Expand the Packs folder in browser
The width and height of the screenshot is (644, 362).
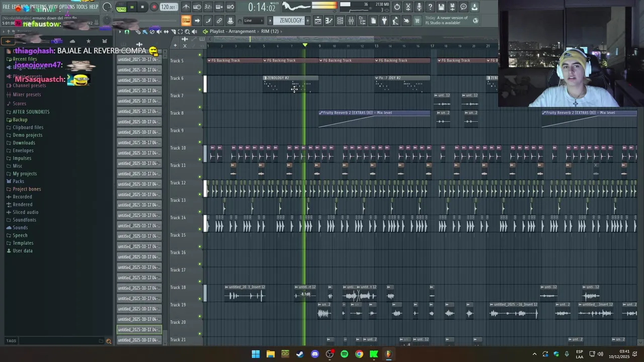18,182
